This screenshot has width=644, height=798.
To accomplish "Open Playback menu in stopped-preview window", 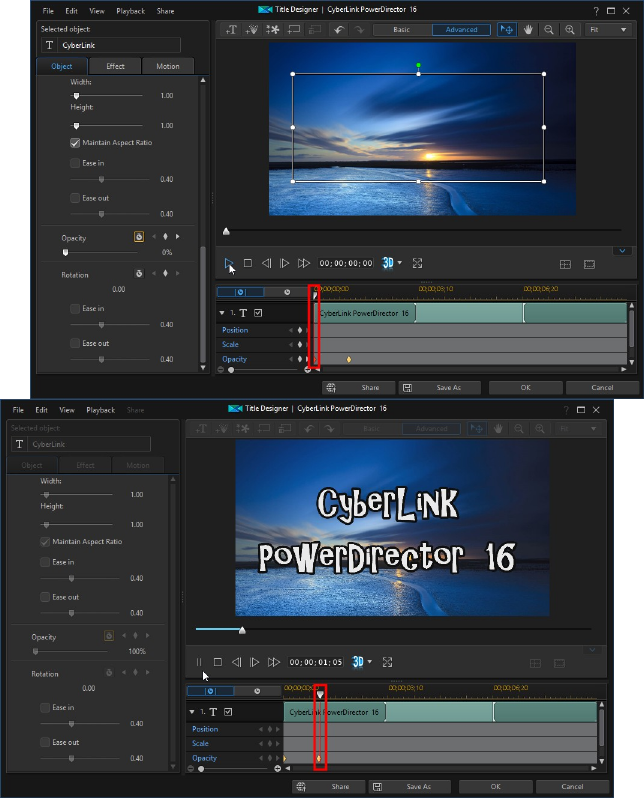I will click(x=131, y=11).
